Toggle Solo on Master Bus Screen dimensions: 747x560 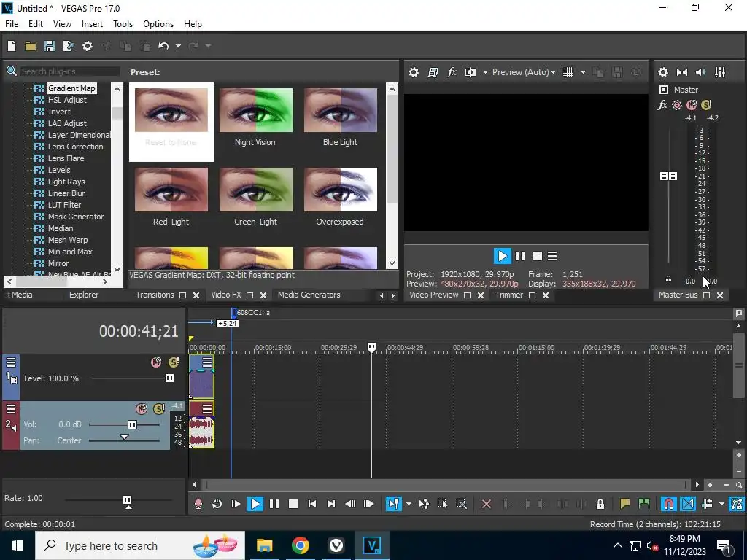(706, 105)
